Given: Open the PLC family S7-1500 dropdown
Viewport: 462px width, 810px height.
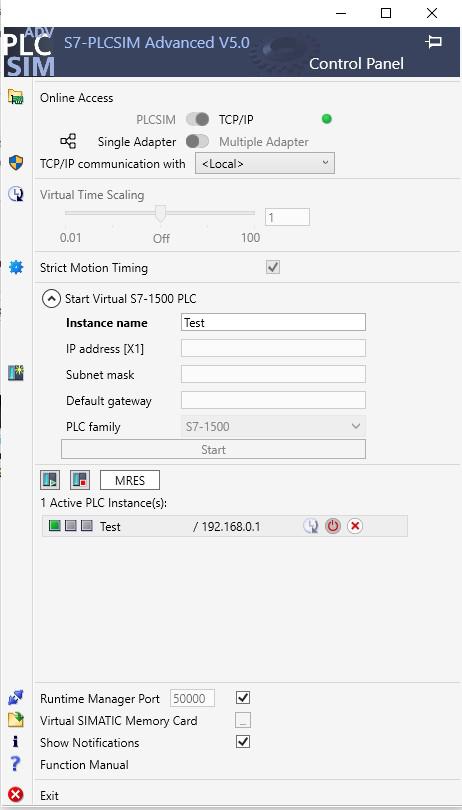Looking at the screenshot, I should 273,427.
